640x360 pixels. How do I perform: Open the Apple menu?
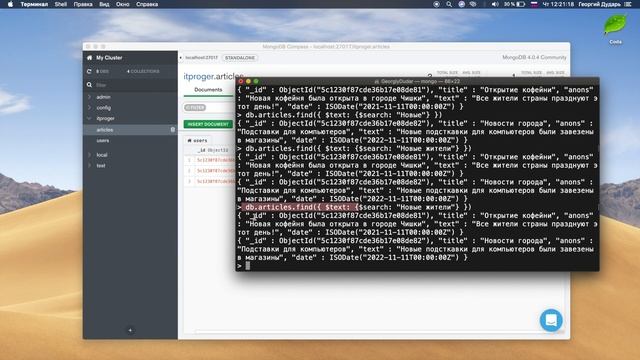(11, 4)
